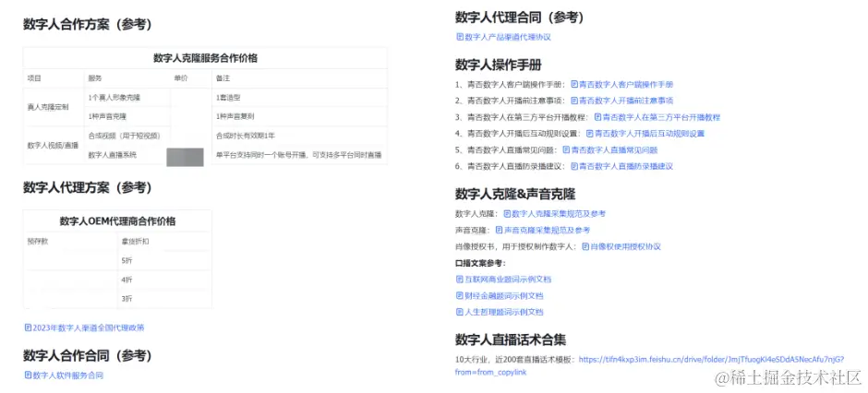The height and width of the screenshot is (393, 868).
Task: Open the 数字人软件服务合同 link
Action: coord(64,375)
